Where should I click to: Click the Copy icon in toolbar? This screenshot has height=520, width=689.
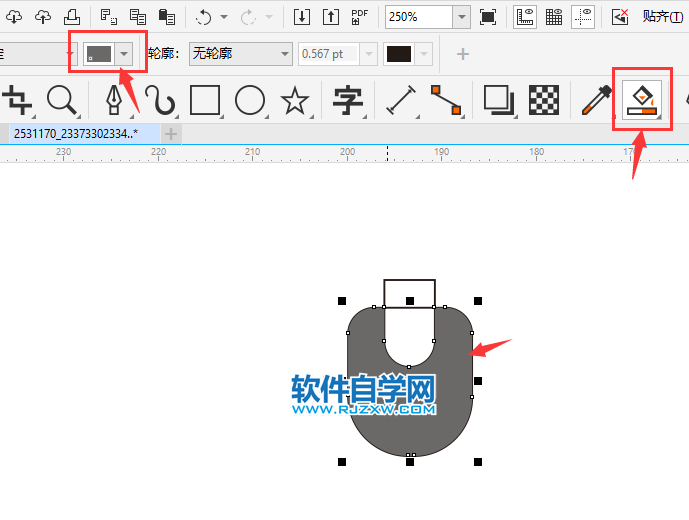pyautogui.click(x=138, y=17)
